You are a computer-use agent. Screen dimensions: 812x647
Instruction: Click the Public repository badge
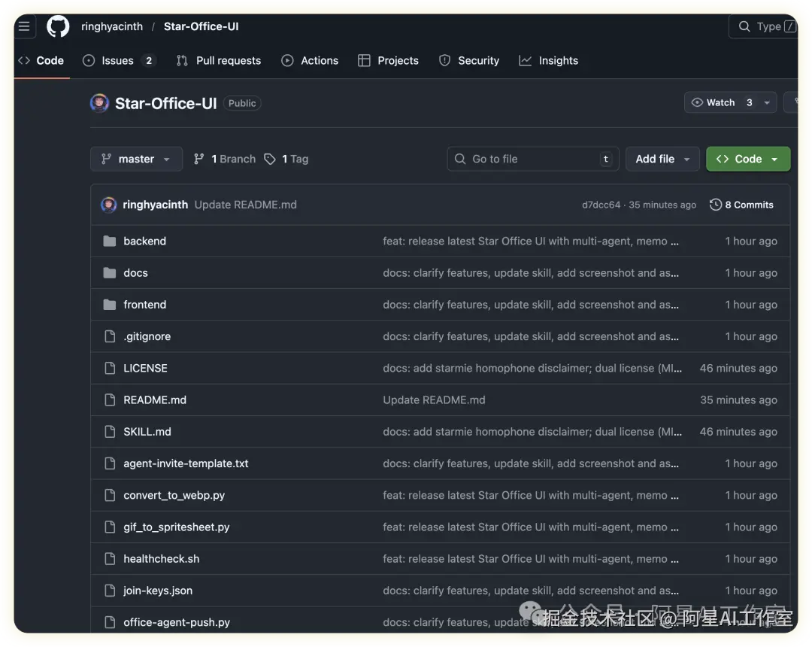(242, 103)
